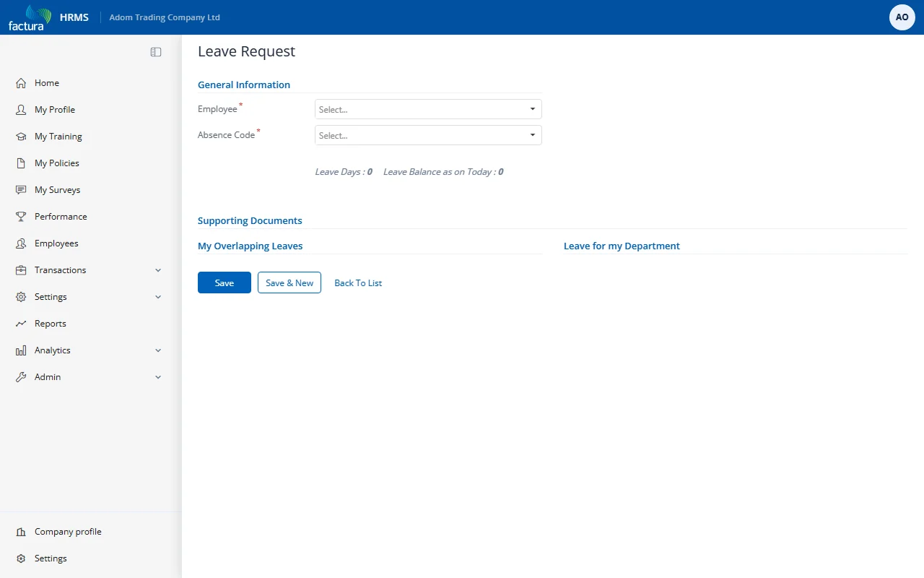
Task: Click the My Policies document icon
Action: point(21,163)
